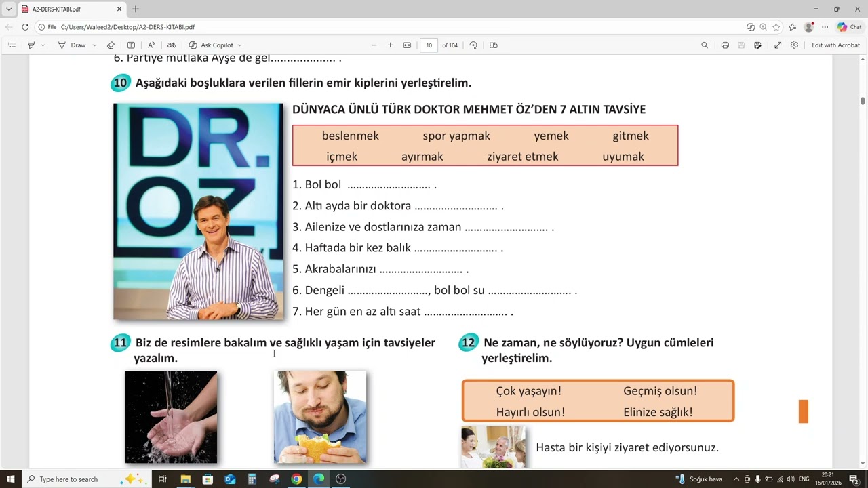868x488 pixels.
Task: Open the Copilot Chat button
Action: pyautogui.click(x=849, y=27)
